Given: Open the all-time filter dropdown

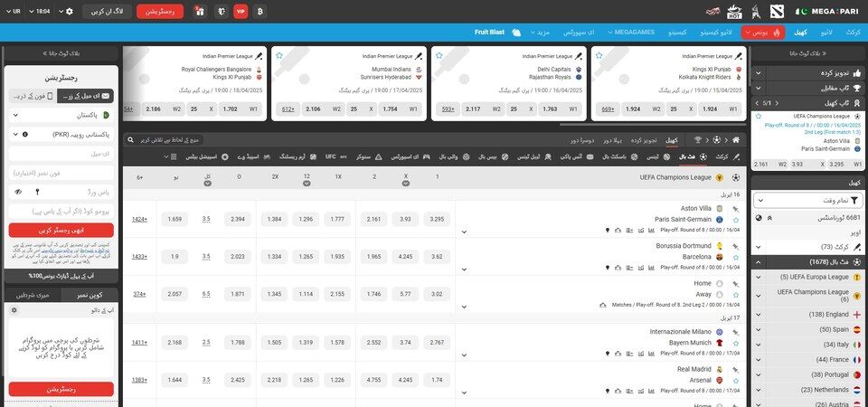Looking at the screenshot, I should click(x=807, y=201).
